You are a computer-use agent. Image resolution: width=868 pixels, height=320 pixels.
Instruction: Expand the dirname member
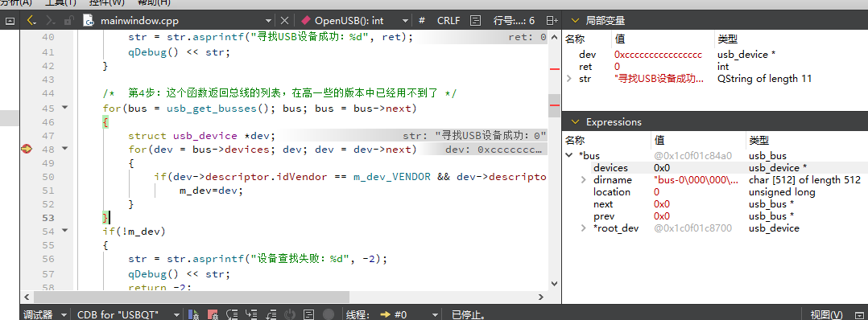pos(583,180)
